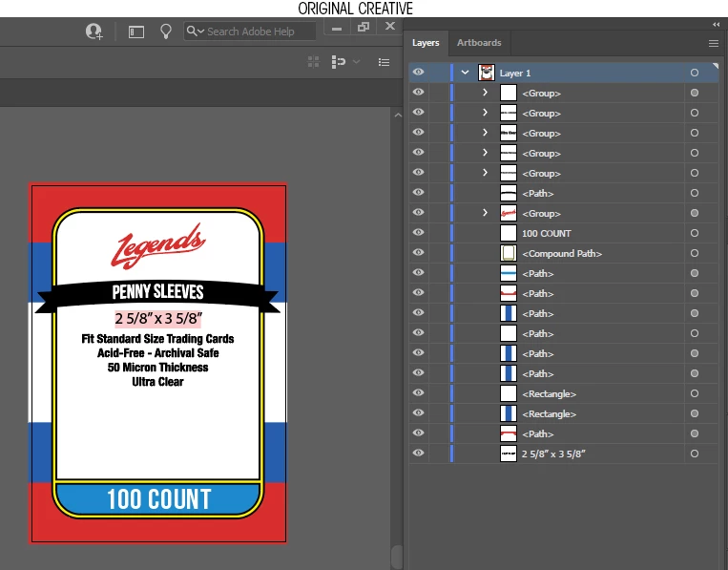
Task: Click PENNY SLEEVES banner text on artboard
Action: coord(157,292)
